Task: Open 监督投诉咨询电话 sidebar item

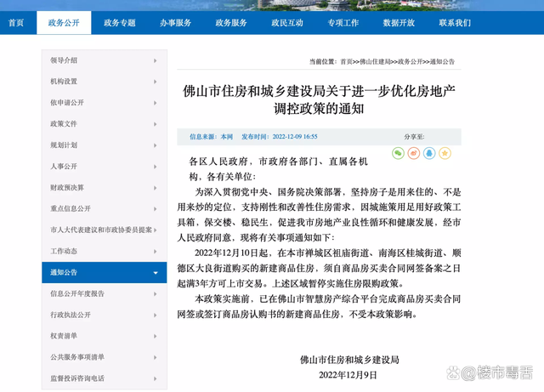Action: click(x=104, y=378)
